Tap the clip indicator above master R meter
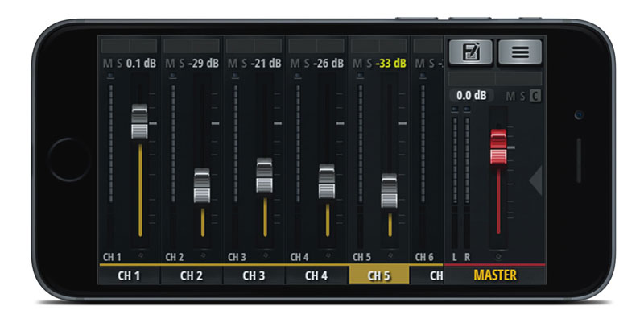644x323 pixels. 467,110
